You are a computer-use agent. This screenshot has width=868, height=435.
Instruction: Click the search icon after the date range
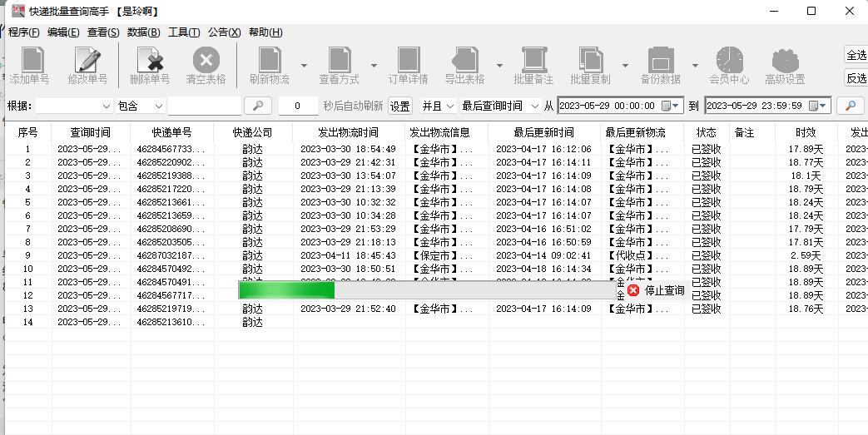pos(850,106)
